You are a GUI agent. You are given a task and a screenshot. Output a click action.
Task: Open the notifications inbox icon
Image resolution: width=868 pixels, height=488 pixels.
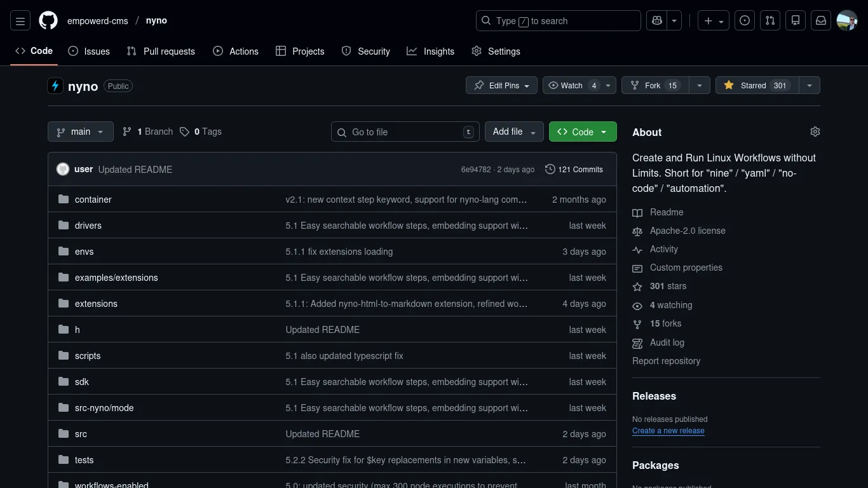(x=821, y=21)
